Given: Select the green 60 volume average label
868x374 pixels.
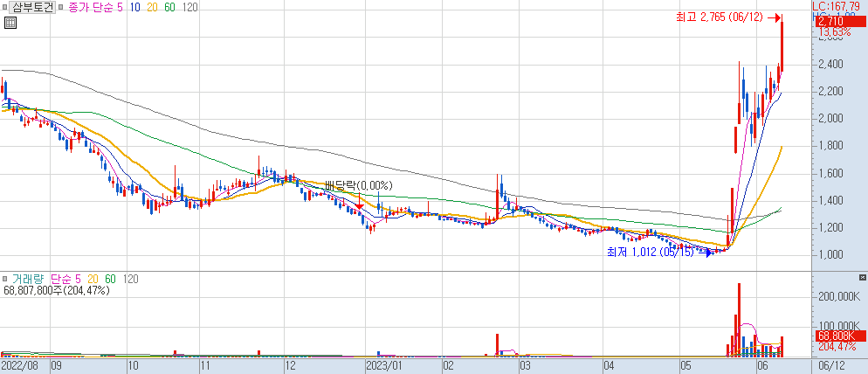Looking at the screenshot, I should 110,279.
